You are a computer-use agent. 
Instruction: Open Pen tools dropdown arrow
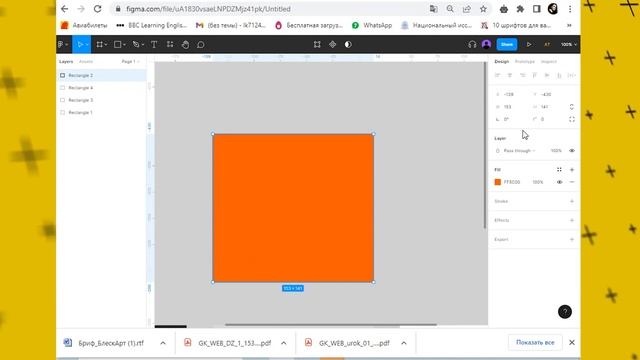pyautogui.click(x=142, y=45)
